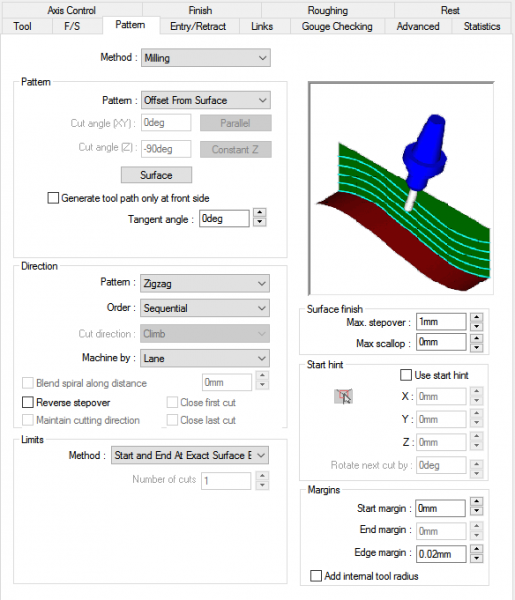Viewport: 515px width, 600px height.
Task: Click the toolpath preview image
Action: point(401,188)
